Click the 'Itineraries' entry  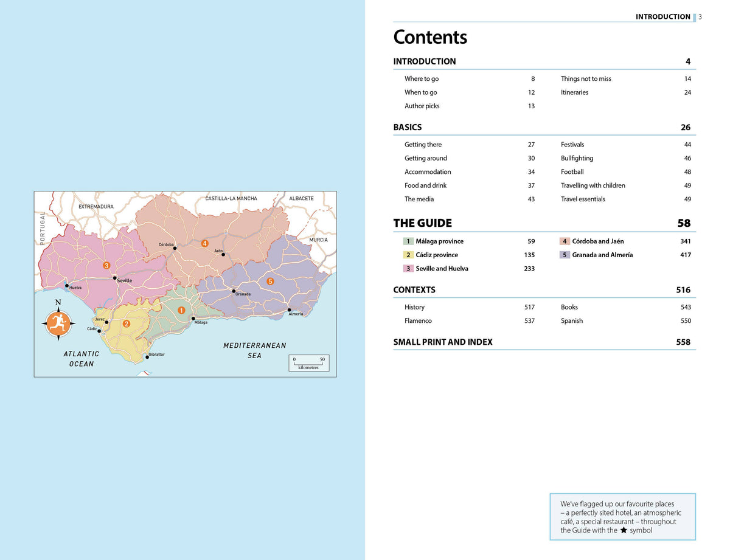point(574,92)
